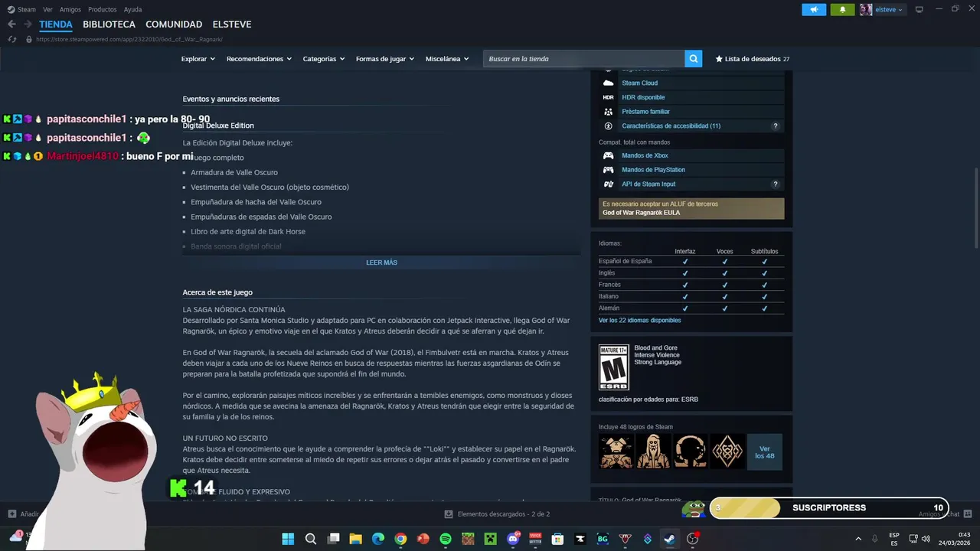Screen dimensions: 980x551
Task: Click the PlayStation controller icon
Action: 608,170
